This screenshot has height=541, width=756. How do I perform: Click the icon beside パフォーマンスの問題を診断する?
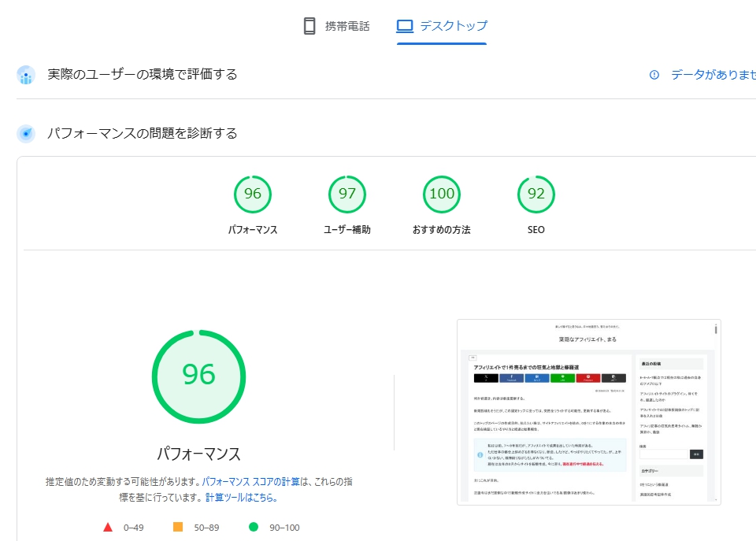(x=26, y=133)
